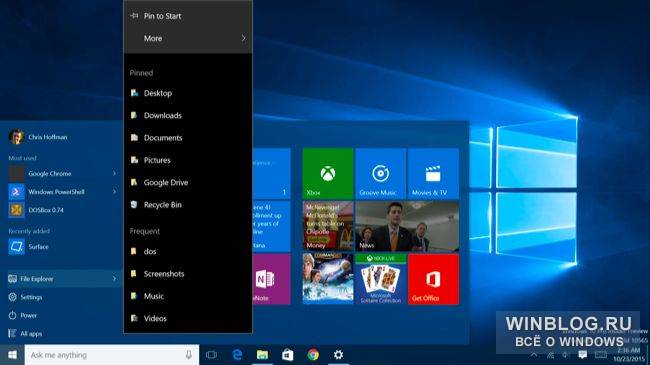650x365 pixels.
Task: Open frequent Videos folder
Action: click(x=188, y=319)
